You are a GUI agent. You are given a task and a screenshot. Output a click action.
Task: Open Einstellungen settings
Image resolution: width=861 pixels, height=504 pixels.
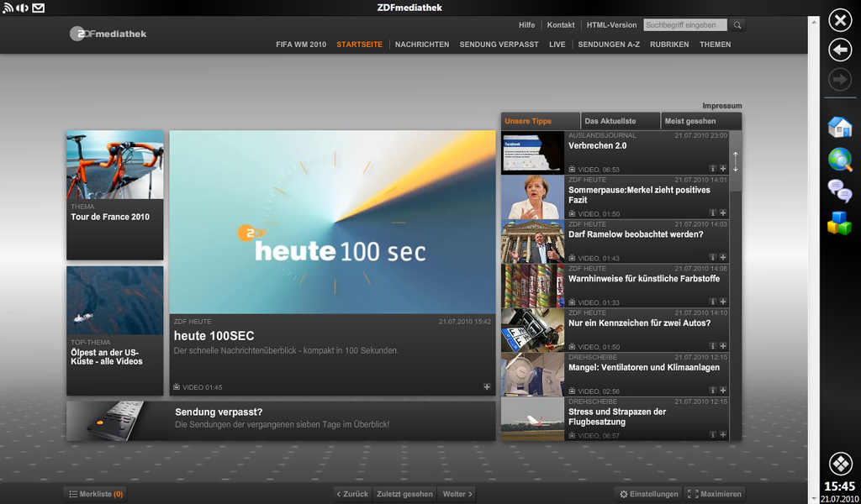[x=648, y=494]
